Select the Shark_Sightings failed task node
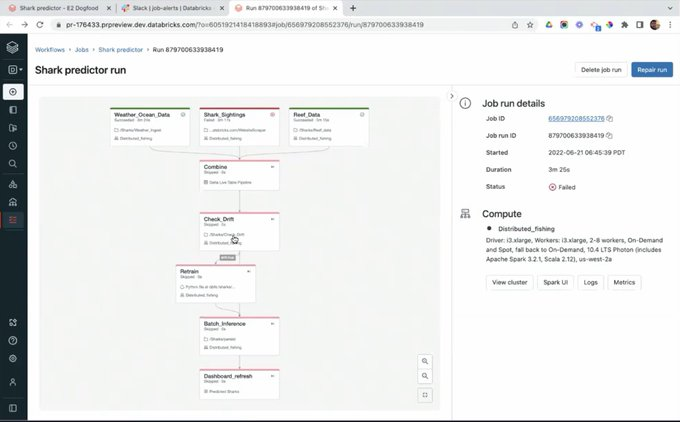 tap(239, 127)
